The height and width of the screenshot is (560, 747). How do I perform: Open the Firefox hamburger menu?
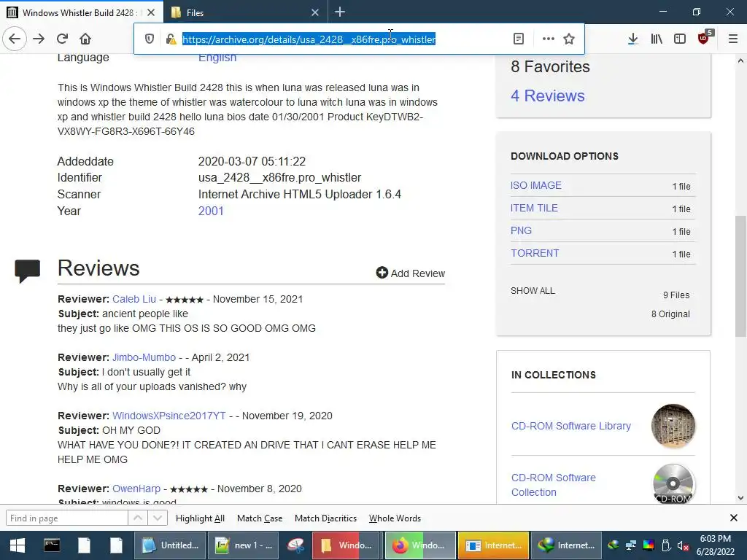pyautogui.click(x=733, y=39)
